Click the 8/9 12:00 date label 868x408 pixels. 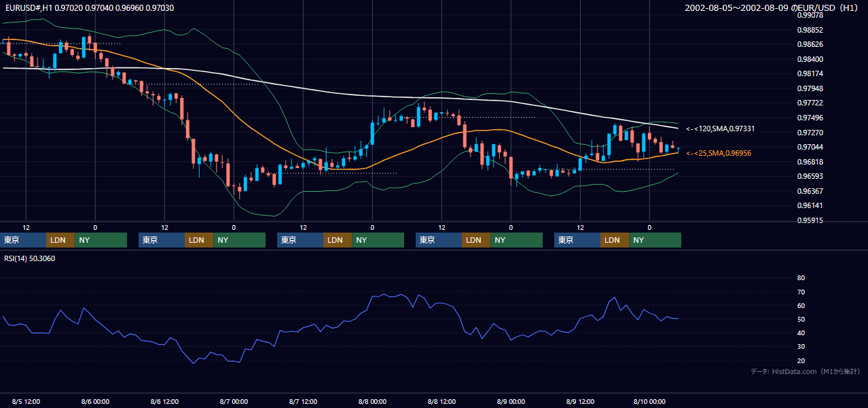[580, 402]
